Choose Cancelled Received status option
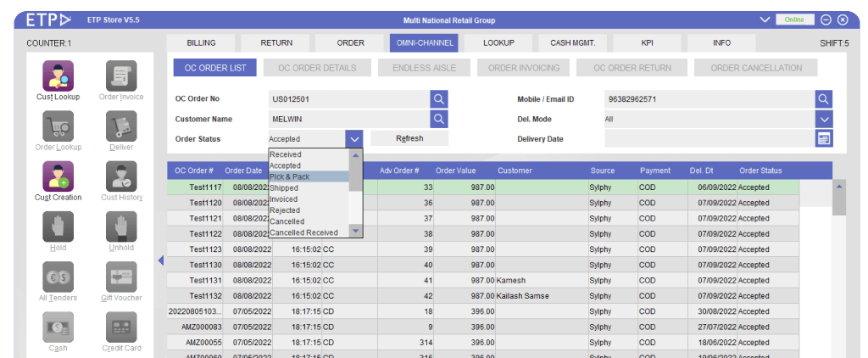The height and width of the screenshot is (358, 868). pyautogui.click(x=309, y=232)
